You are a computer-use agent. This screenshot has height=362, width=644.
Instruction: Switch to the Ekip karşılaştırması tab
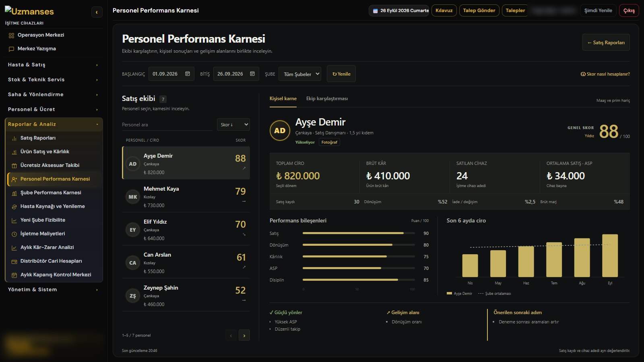[x=327, y=99]
